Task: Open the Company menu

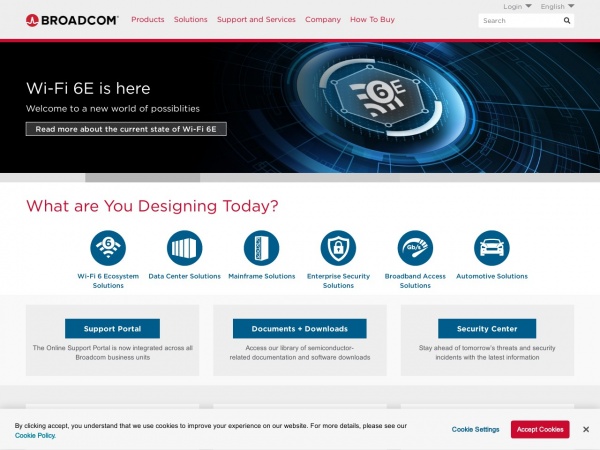Action: [323, 20]
